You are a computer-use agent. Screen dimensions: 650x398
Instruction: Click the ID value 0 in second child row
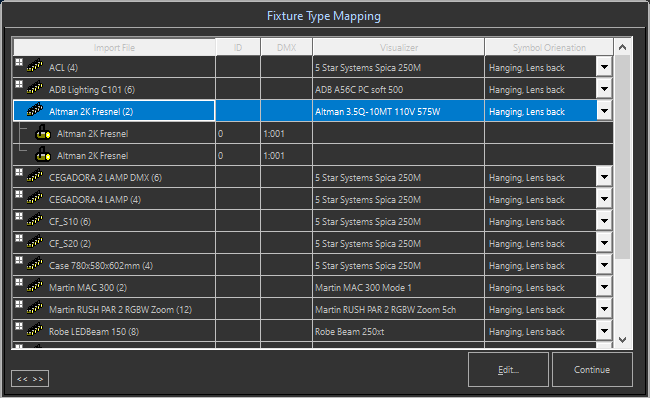click(x=221, y=155)
